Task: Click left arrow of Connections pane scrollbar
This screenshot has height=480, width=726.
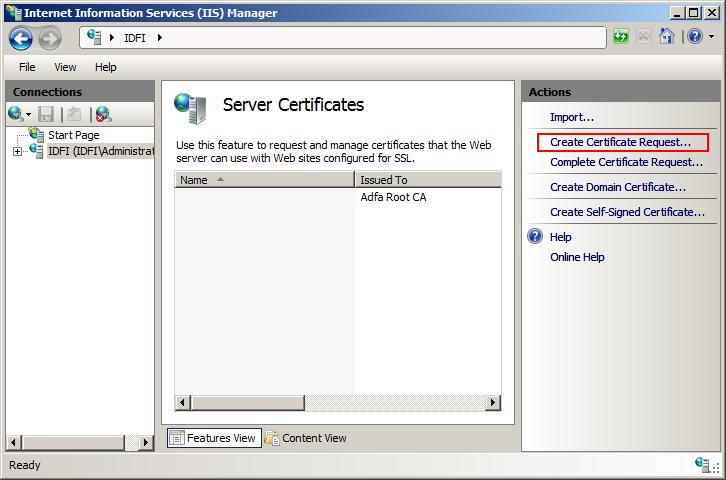Action: 13,443
